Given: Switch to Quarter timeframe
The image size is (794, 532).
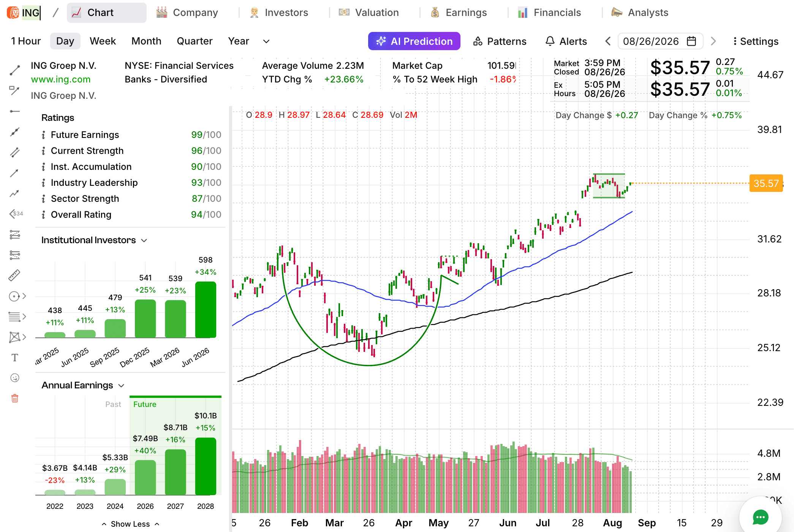Looking at the screenshot, I should pyautogui.click(x=195, y=41).
